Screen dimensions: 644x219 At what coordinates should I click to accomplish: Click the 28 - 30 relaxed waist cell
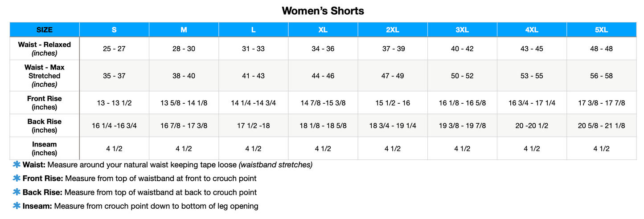(184, 49)
